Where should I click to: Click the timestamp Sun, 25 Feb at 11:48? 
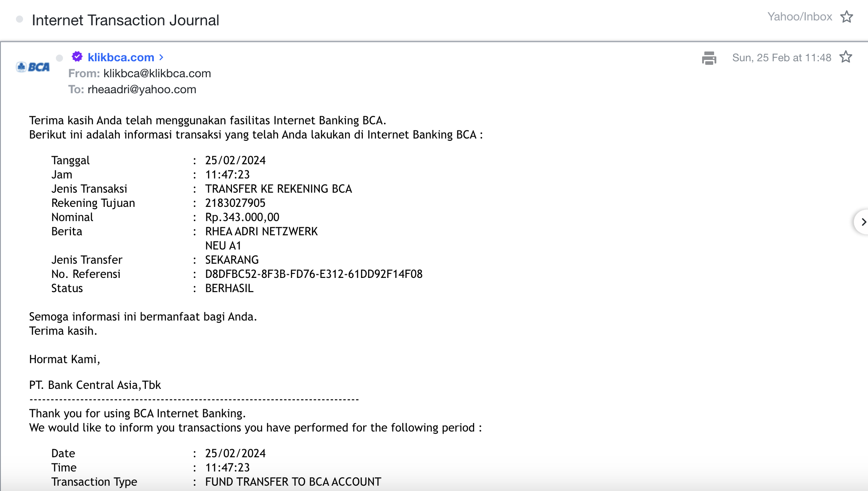782,58
